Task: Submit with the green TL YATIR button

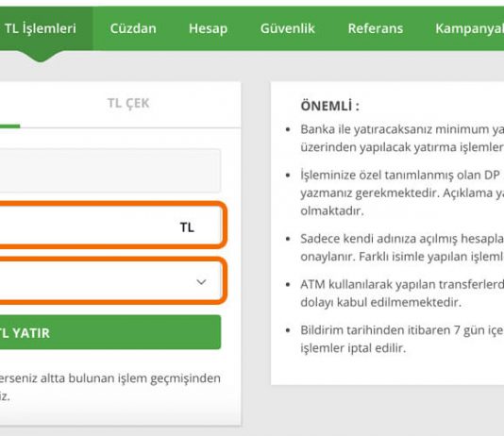Action: click(110, 332)
